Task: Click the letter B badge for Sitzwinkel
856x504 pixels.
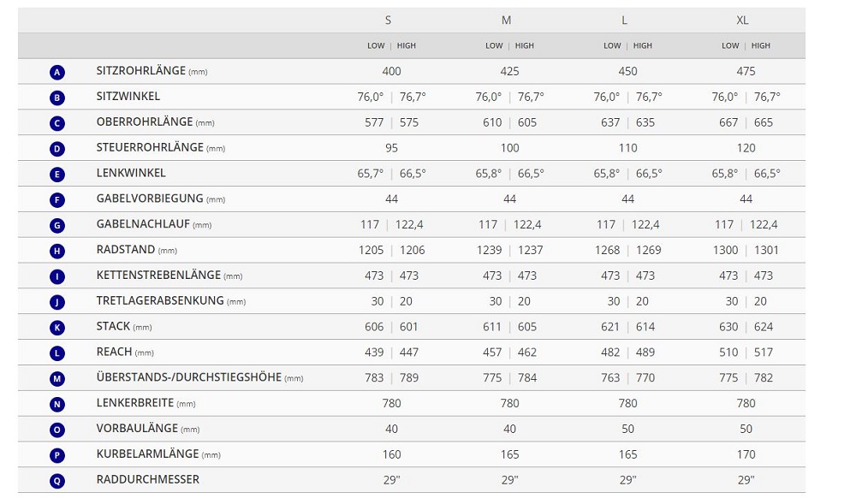Action: (57, 98)
